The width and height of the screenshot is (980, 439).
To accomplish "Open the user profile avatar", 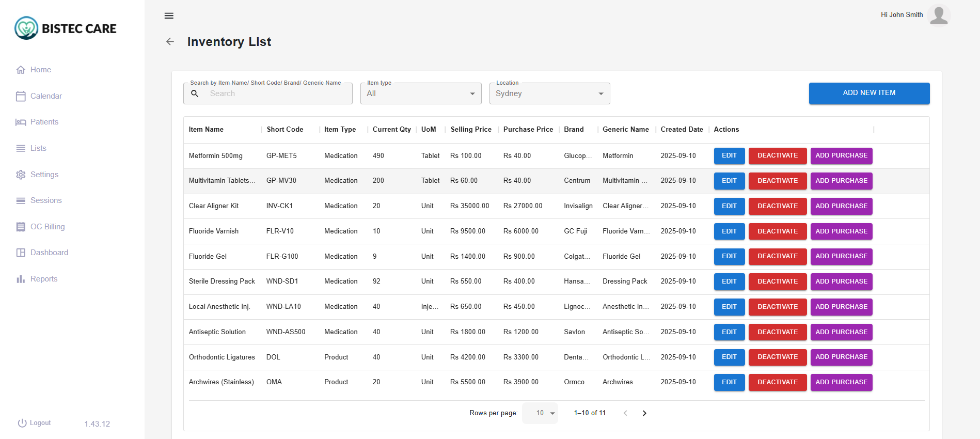I will coord(938,15).
